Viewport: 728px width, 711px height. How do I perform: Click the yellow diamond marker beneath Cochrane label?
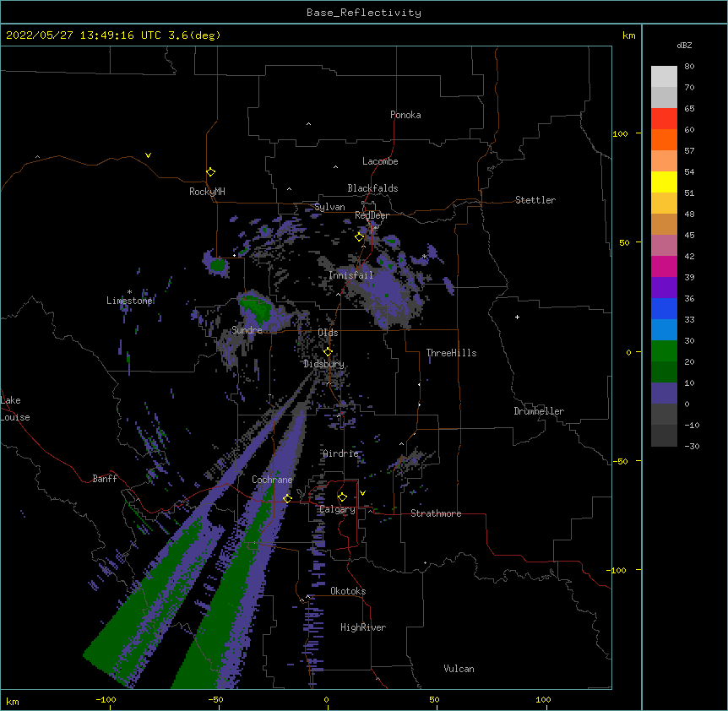[x=287, y=498]
